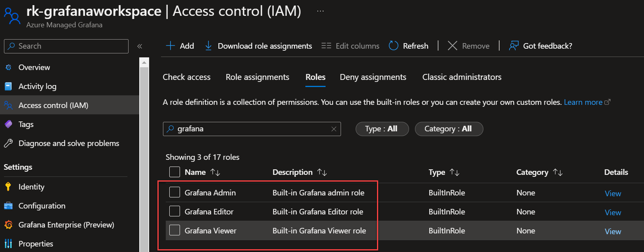Toggle the select-all checkbox in header

174,172
